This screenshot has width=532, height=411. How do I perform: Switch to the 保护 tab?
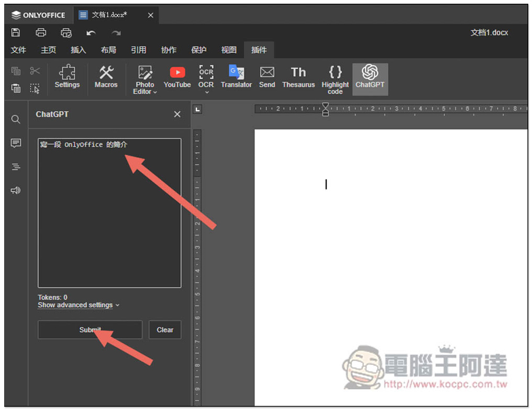click(x=199, y=50)
